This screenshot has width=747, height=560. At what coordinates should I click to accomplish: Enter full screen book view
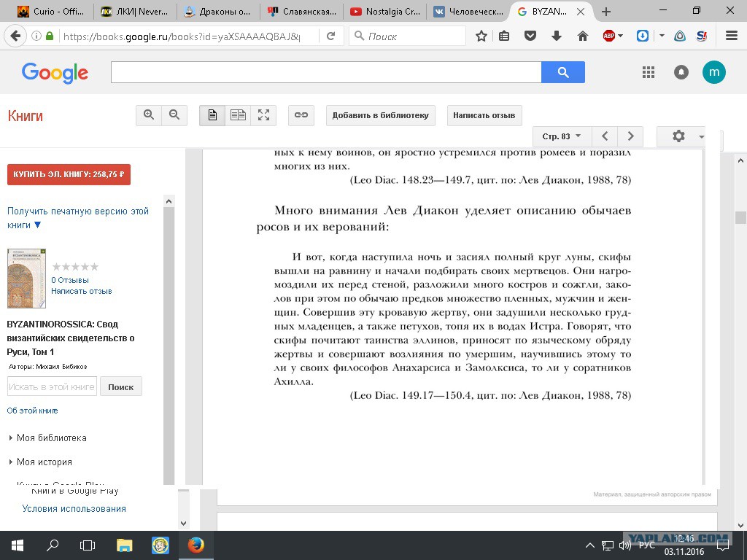point(263,115)
